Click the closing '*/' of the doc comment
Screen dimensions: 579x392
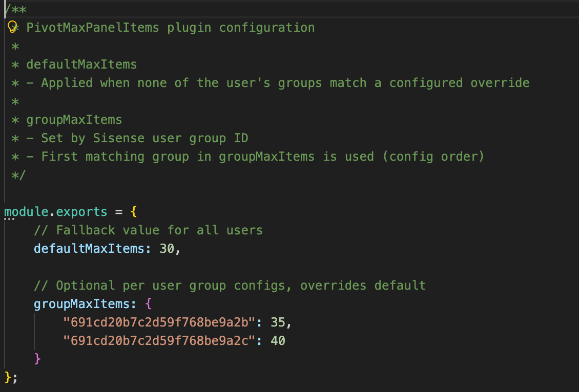(18, 175)
